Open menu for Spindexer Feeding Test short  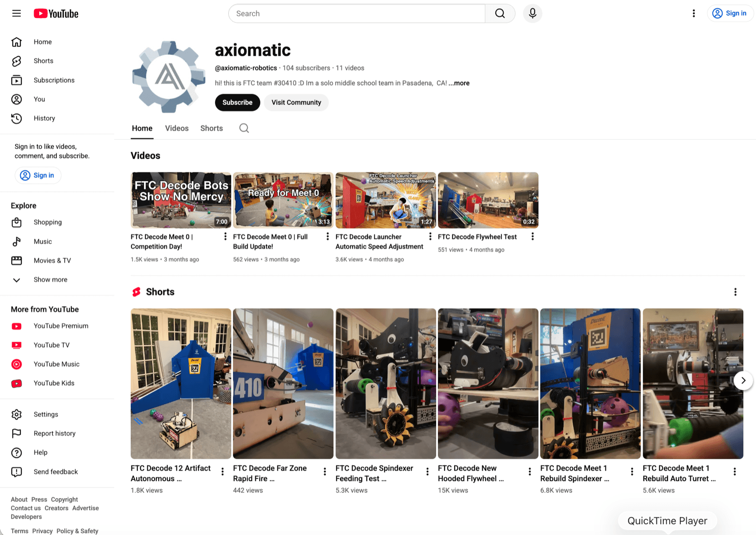(427, 471)
